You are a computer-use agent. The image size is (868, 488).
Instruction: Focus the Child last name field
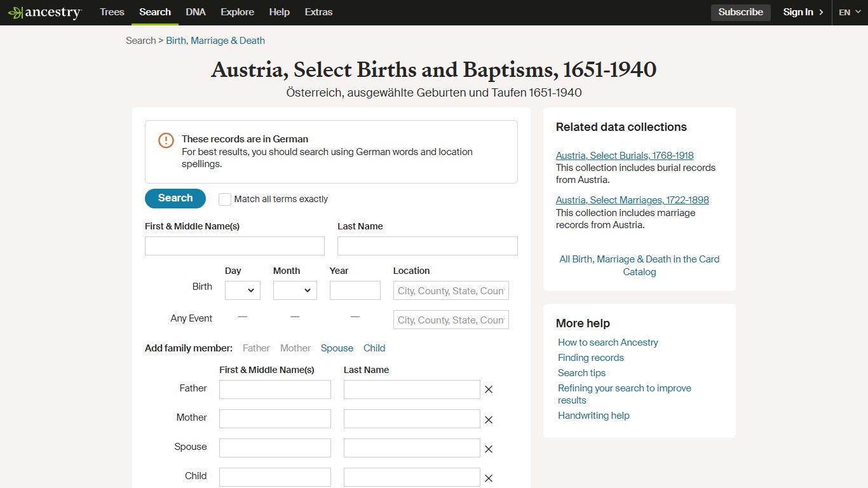412,477
